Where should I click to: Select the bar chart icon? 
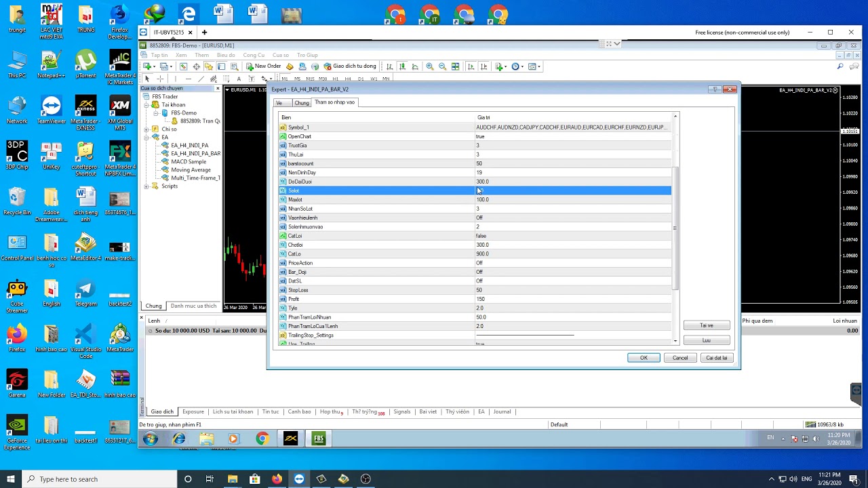click(x=389, y=66)
